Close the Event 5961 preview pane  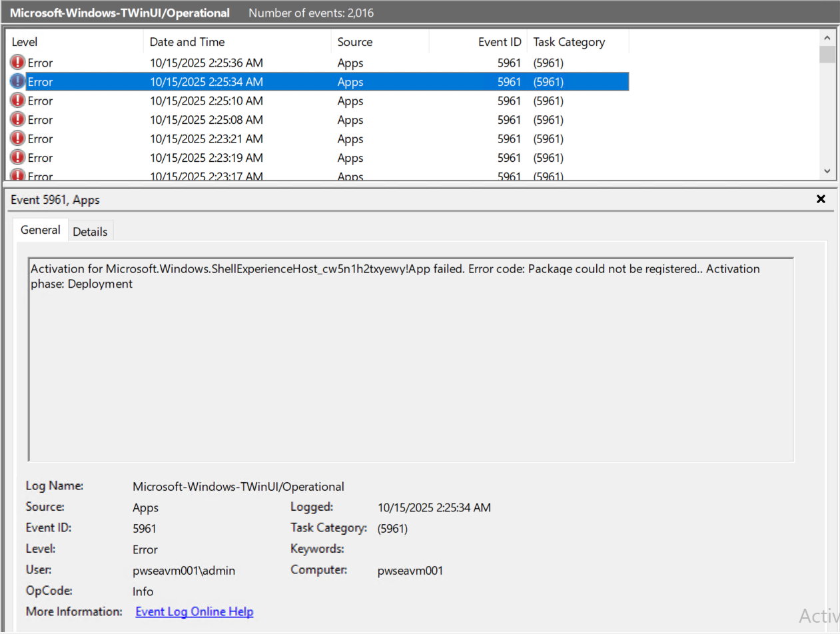coord(821,199)
